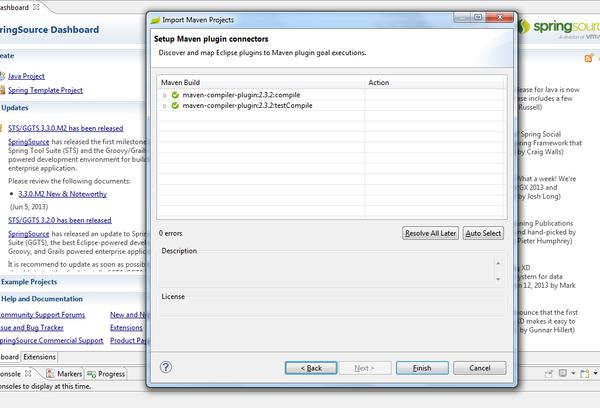Open '3.3.0.M2 New & Noteworthy' link
The image size is (600, 408).
(x=63, y=194)
